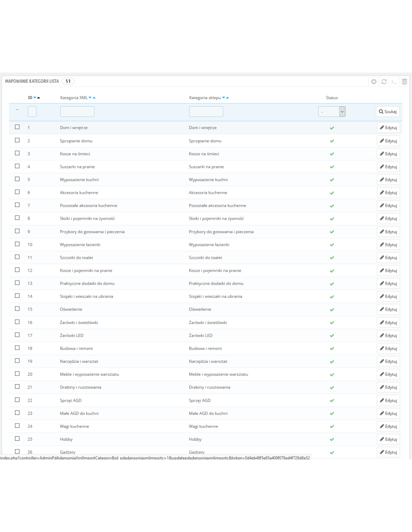Select checkbox for row ID 1
Viewport: 412px width, 532px height.
17,127
